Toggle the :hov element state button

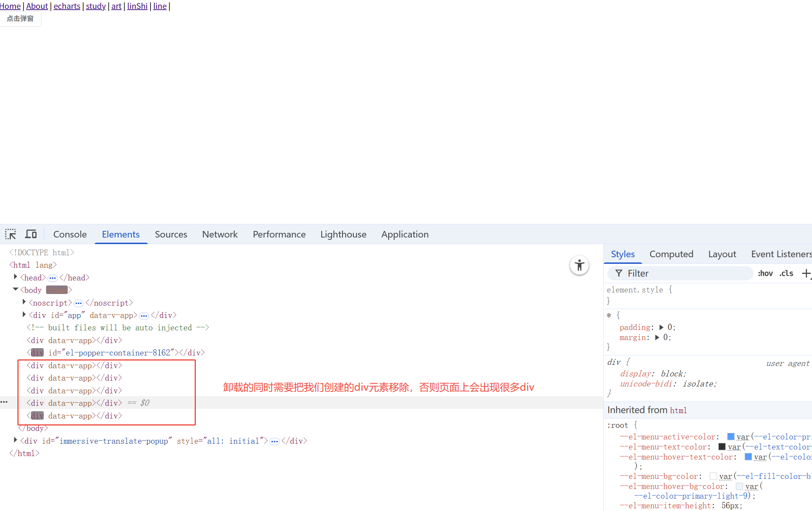click(765, 273)
